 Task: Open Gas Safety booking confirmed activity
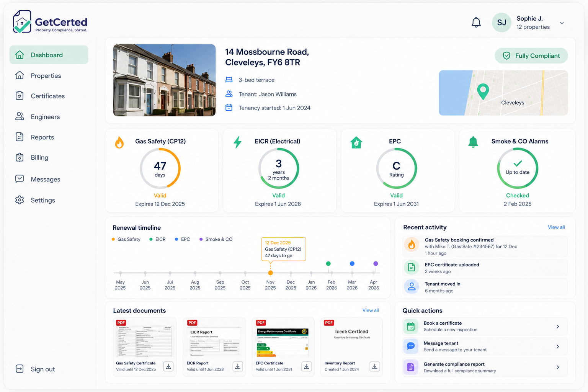[485, 246]
